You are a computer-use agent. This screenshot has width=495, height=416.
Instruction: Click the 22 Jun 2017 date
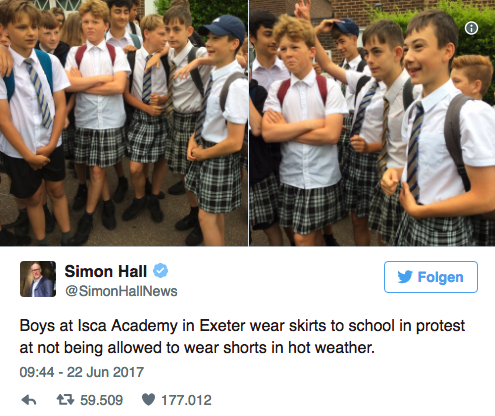[105, 372]
